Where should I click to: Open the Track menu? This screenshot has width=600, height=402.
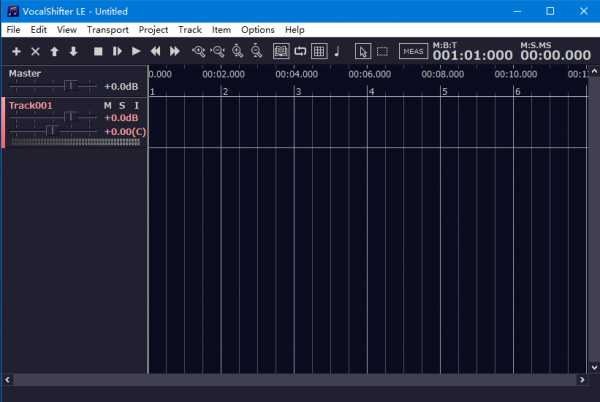tap(190, 29)
